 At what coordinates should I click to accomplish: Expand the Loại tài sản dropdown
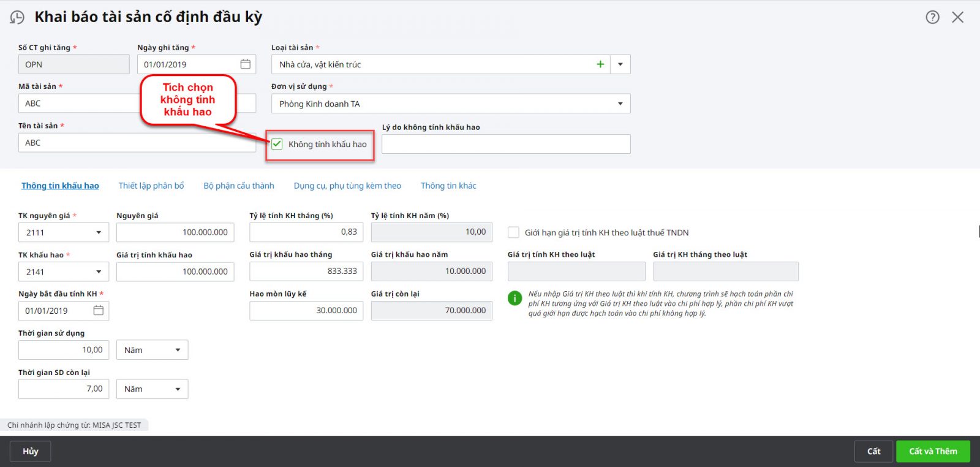(620, 64)
